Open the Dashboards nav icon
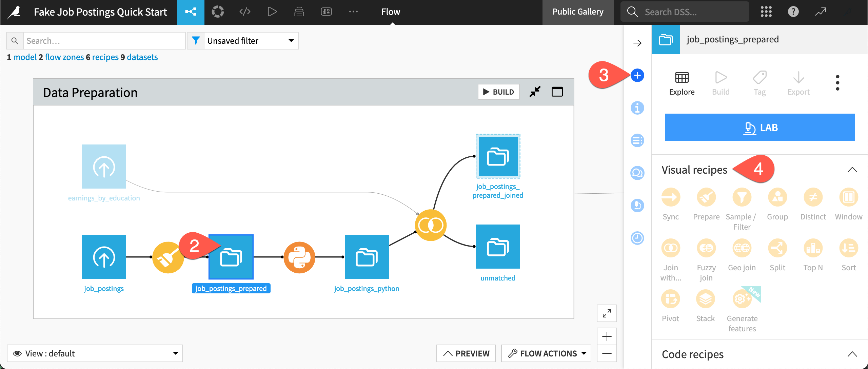This screenshot has height=369, width=868. point(326,12)
